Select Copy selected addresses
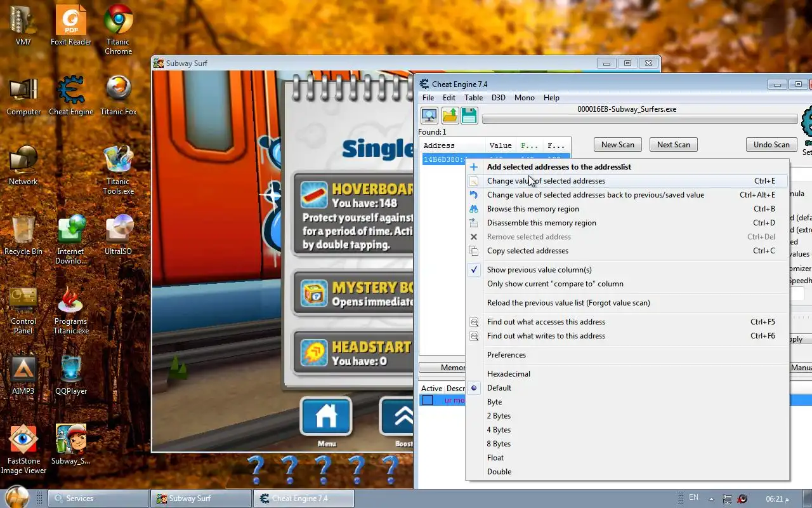812x508 pixels. [627, 251]
